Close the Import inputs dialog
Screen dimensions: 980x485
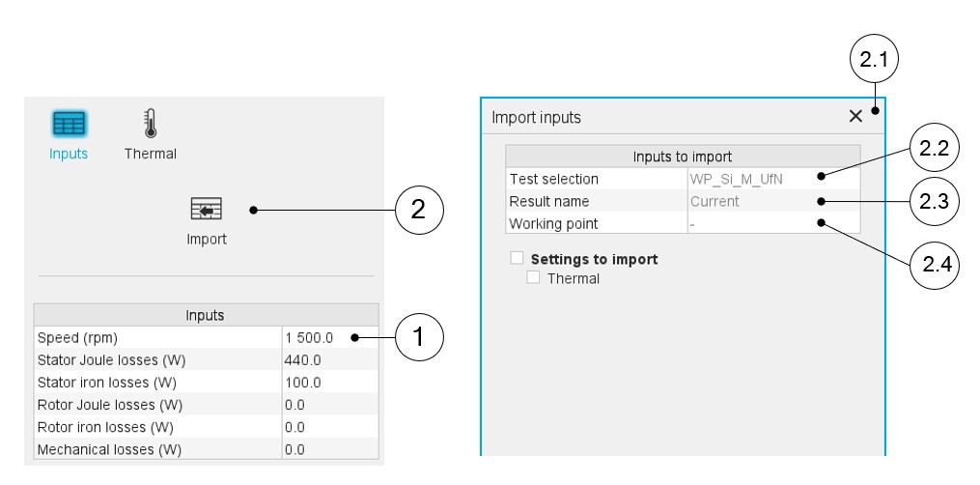pyautogui.click(x=855, y=116)
